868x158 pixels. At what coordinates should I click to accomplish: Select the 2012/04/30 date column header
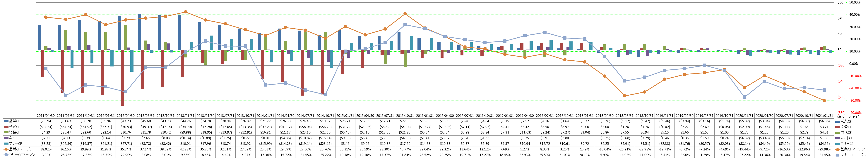tap(126, 116)
